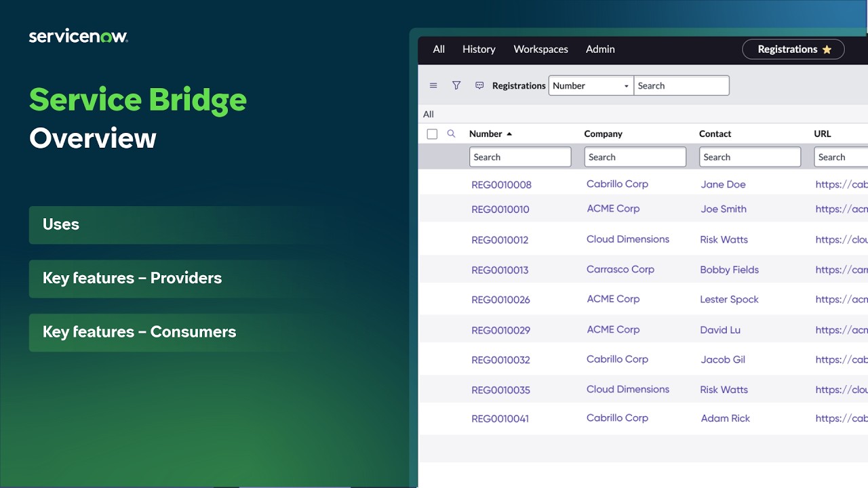The image size is (868, 488).
Task: Click ACME Corp in REG0010029 row
Action: [x=613, y=329]
